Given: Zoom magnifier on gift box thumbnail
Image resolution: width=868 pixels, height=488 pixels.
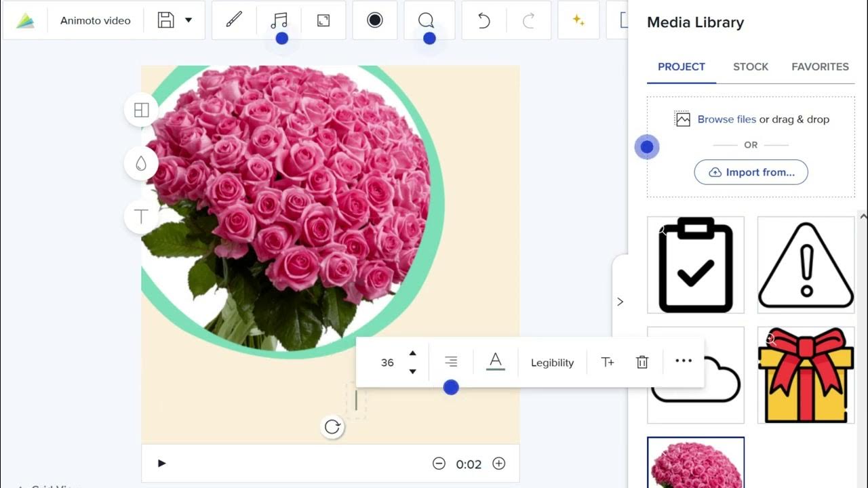Looking at the screenshot, I should (770, 340).
